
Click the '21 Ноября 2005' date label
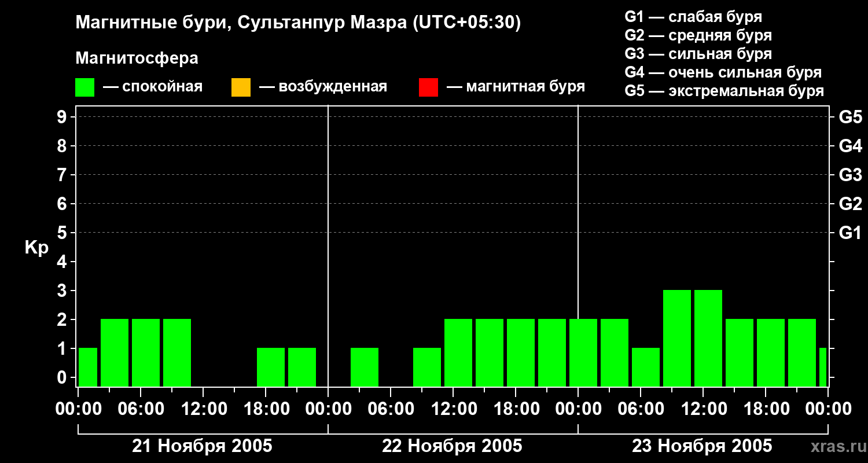(x=202, y=446)
